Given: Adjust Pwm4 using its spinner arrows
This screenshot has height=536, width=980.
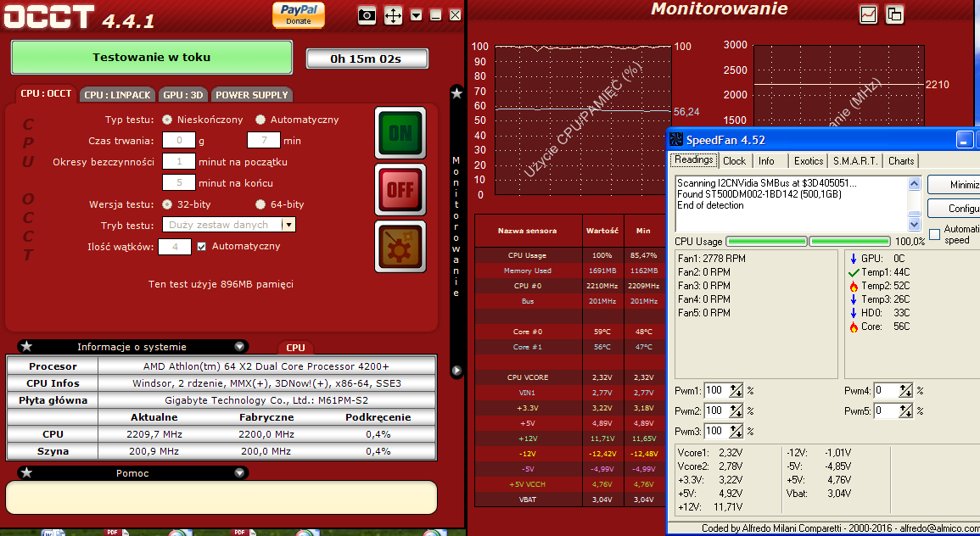Looking at the screenshot, I should pos(905,391).
